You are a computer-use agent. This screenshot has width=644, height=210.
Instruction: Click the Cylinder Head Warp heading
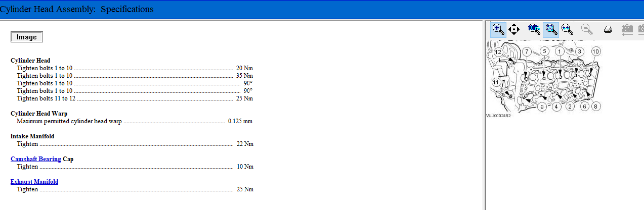tap(39, 114)
